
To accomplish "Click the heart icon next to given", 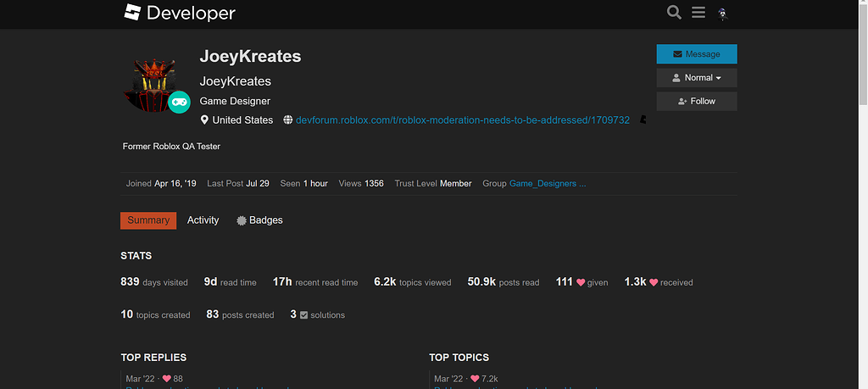I will point(581,283).
